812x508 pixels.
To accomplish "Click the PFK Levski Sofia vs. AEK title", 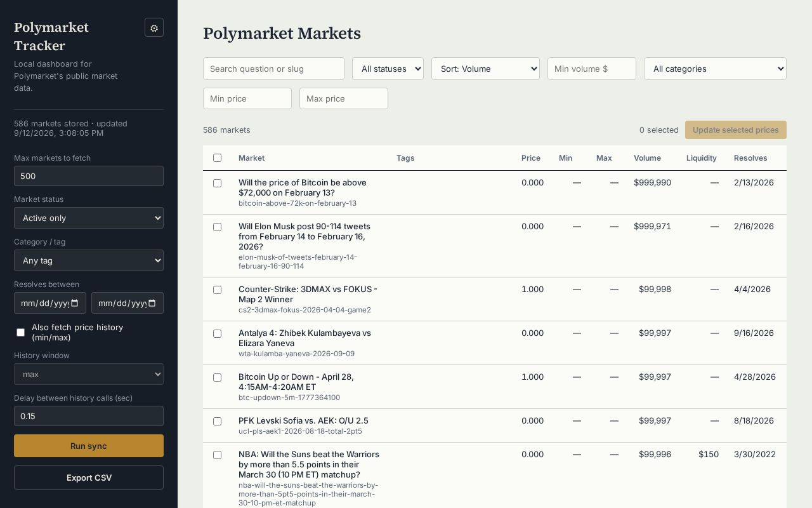I will pyautogui.click(x=303, y=420).
